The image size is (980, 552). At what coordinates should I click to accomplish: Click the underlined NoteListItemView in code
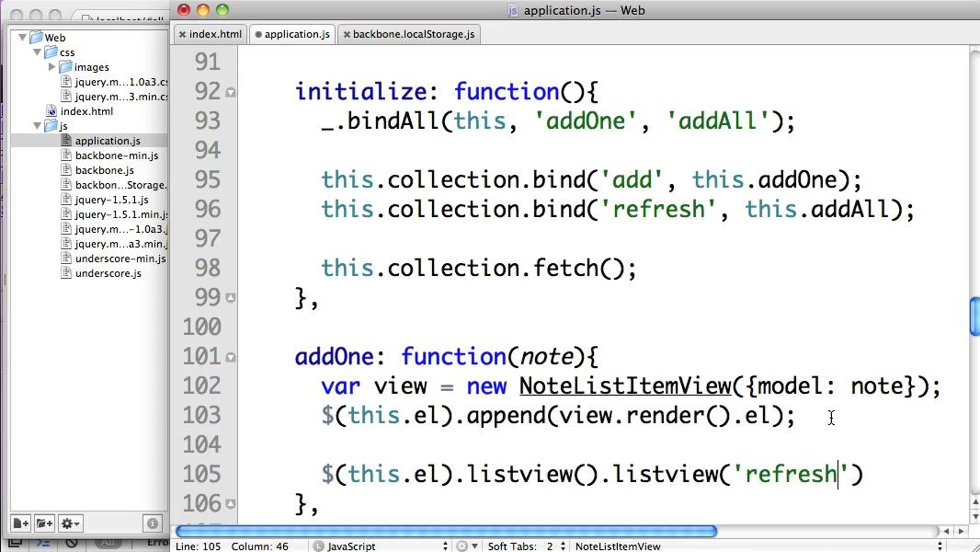625,385
